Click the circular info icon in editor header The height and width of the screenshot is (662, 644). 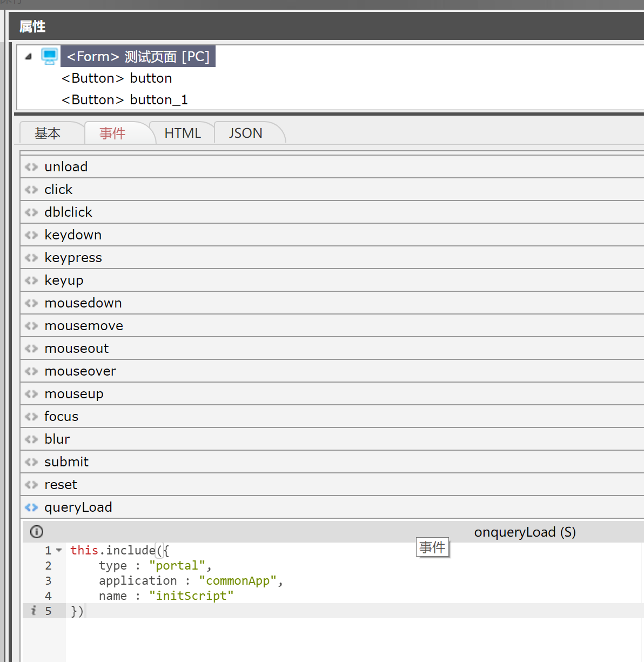37,532
